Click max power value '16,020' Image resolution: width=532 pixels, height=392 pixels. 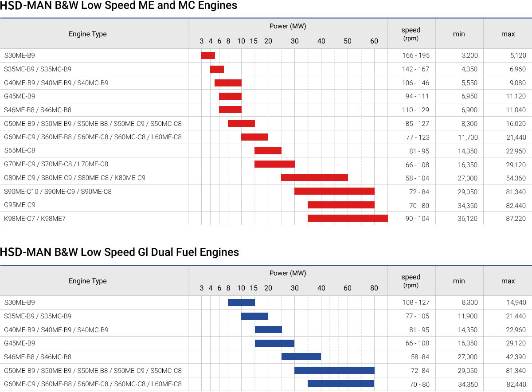coord(516,124)
